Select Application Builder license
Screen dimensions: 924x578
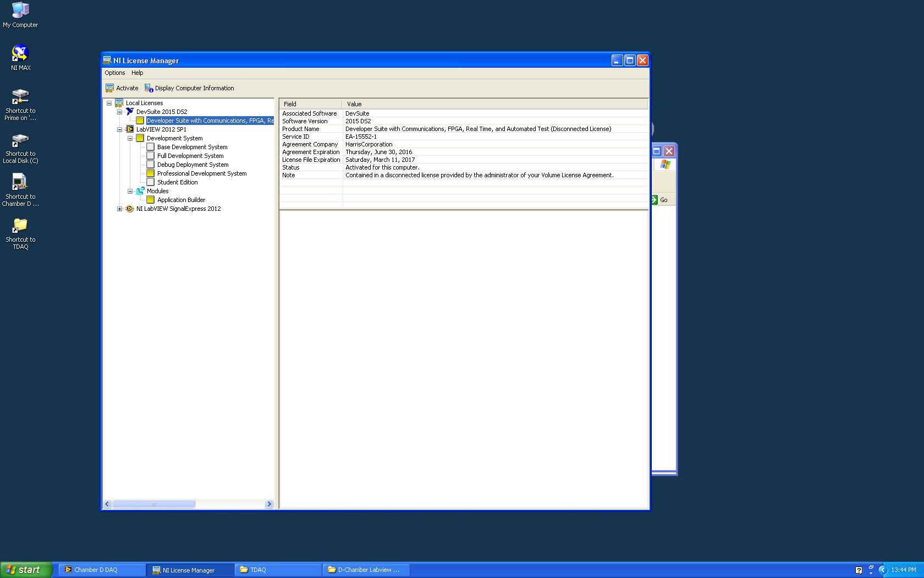[x=181, y=200]
